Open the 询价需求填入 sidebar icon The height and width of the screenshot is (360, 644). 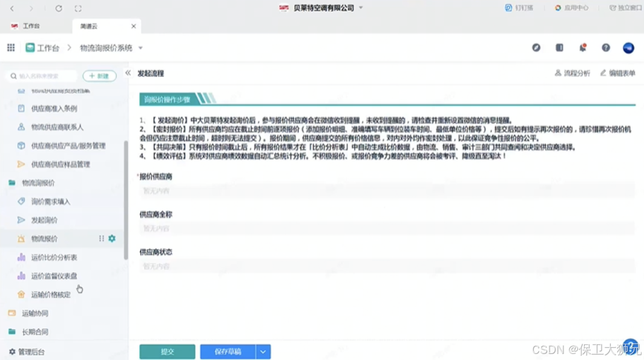[x=21, y=201]
